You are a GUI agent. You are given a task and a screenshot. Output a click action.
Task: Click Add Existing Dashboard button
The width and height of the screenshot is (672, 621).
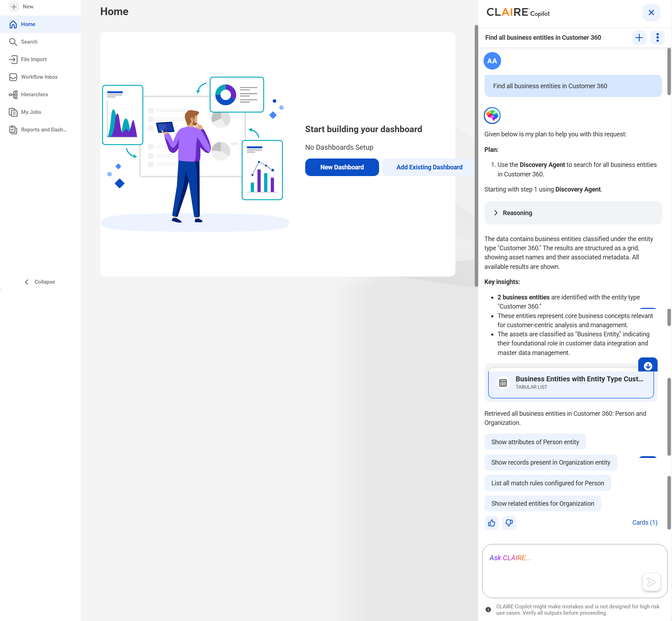pos(429,167)
